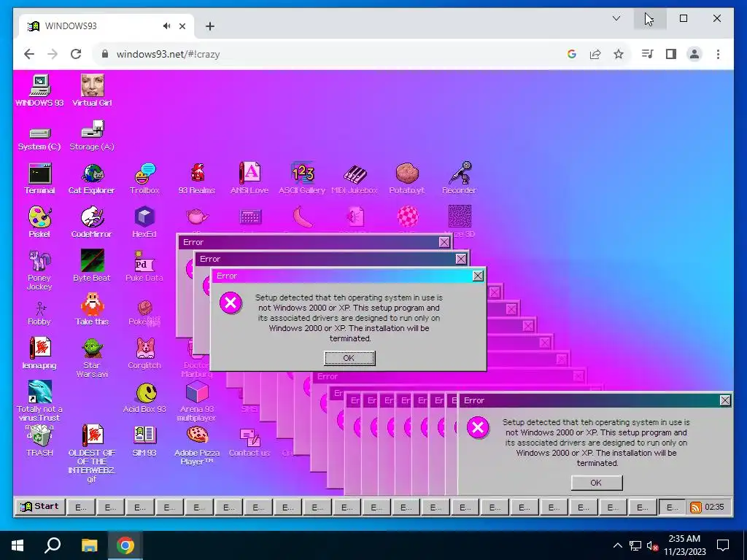Viewport: 747px width, 560px height.
Task: Close the rearmost Error dialog above HexEd row
Action: pos(444,242)
